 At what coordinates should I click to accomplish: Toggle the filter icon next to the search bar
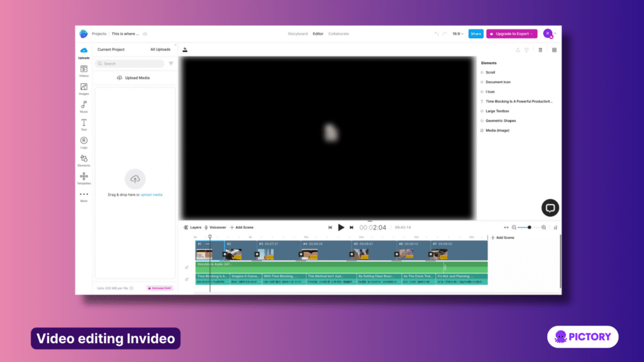170,63
